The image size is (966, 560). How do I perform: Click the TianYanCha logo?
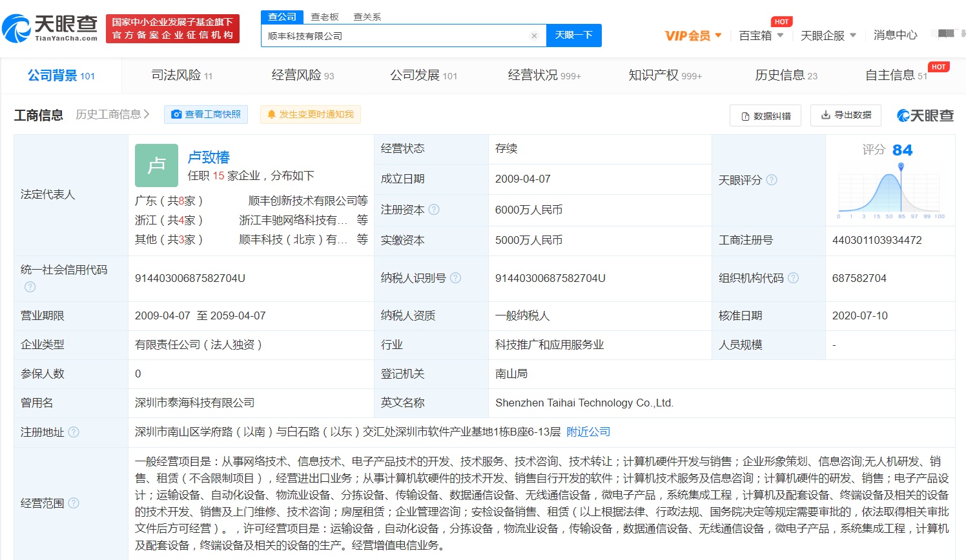coord(50,28)
